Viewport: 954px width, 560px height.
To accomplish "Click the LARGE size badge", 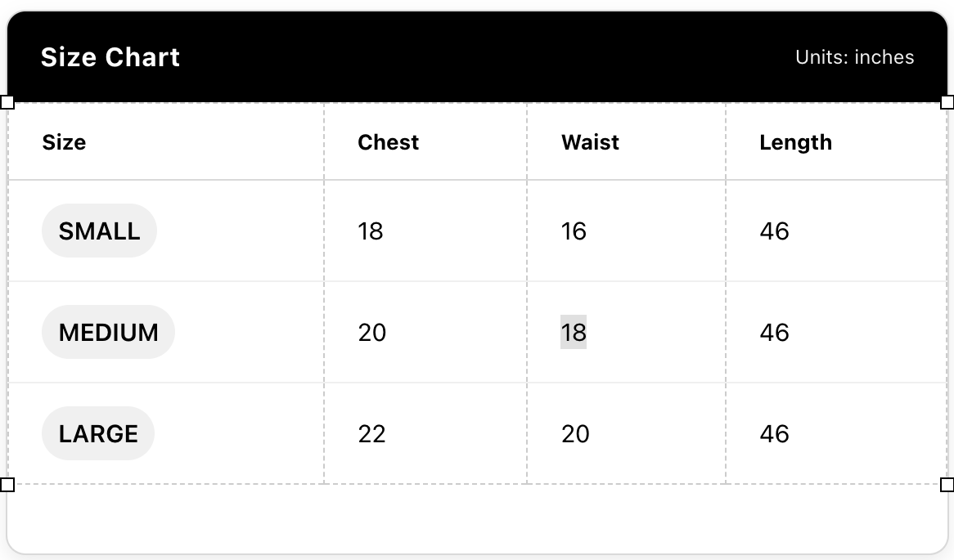I will [98, 434].
